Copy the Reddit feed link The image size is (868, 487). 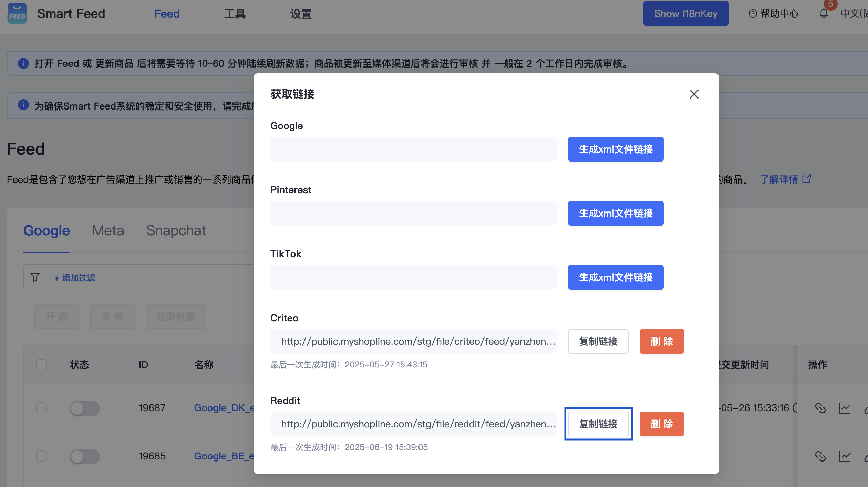(598, 424)
